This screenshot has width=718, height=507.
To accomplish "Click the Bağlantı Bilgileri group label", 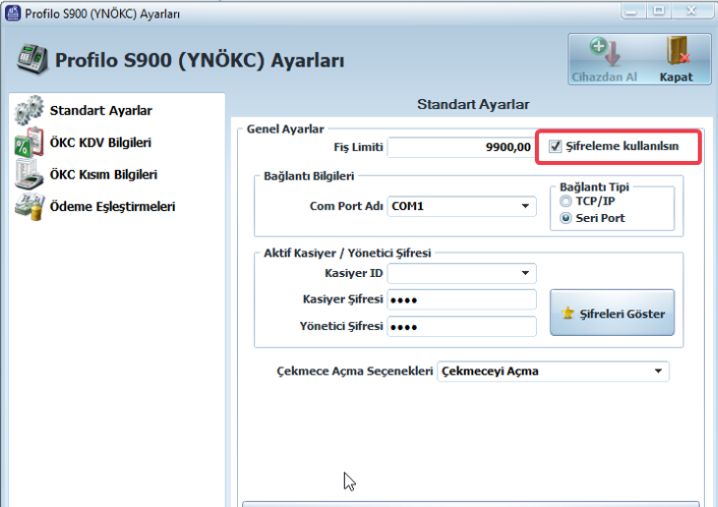I will (x=309, y=176).
